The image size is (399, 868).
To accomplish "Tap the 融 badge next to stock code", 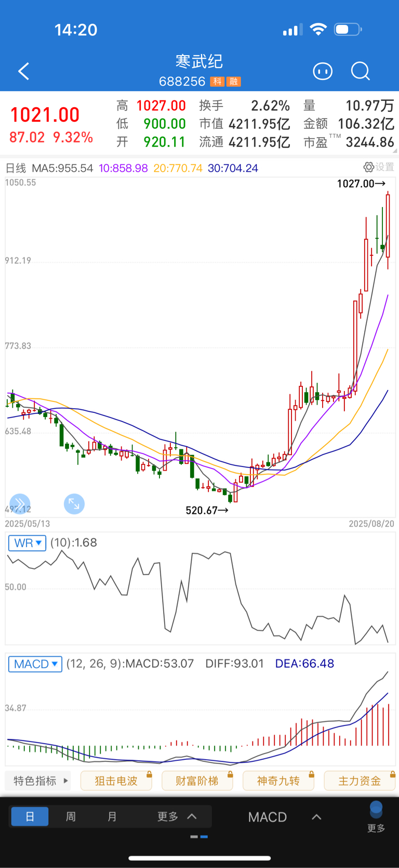I will (x=233, y=82).
